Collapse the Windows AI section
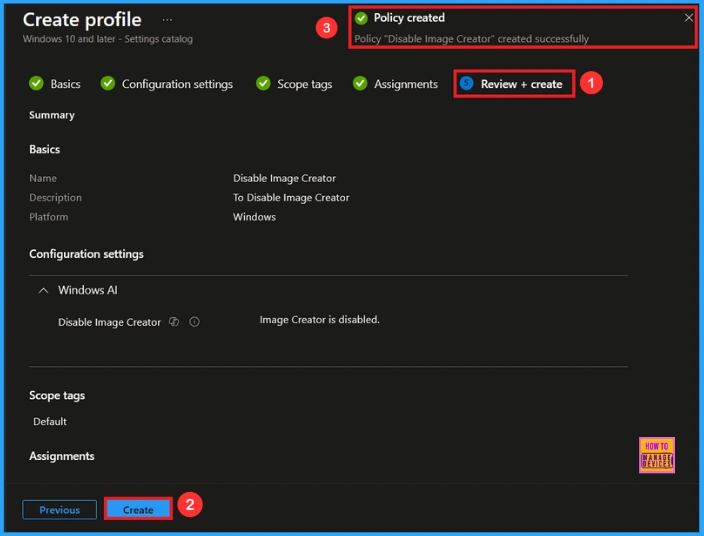Viewport: 704px width, 536px height. [x=44, y=290]
